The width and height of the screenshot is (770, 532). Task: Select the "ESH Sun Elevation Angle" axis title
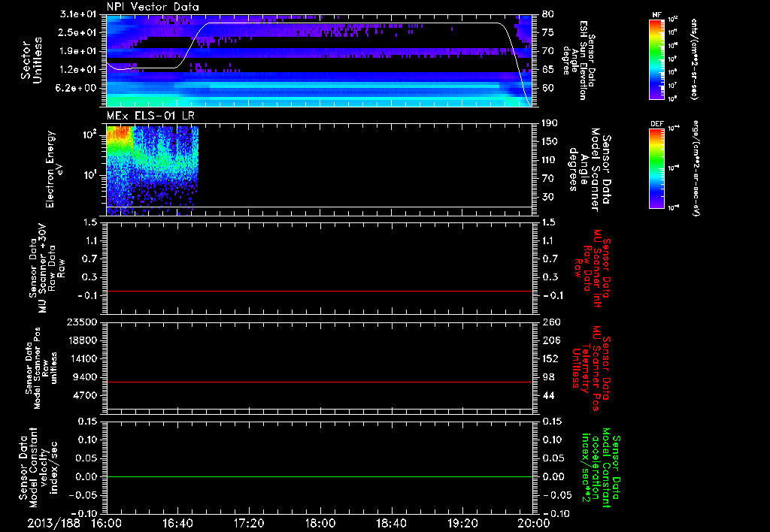tap(580, 60)
